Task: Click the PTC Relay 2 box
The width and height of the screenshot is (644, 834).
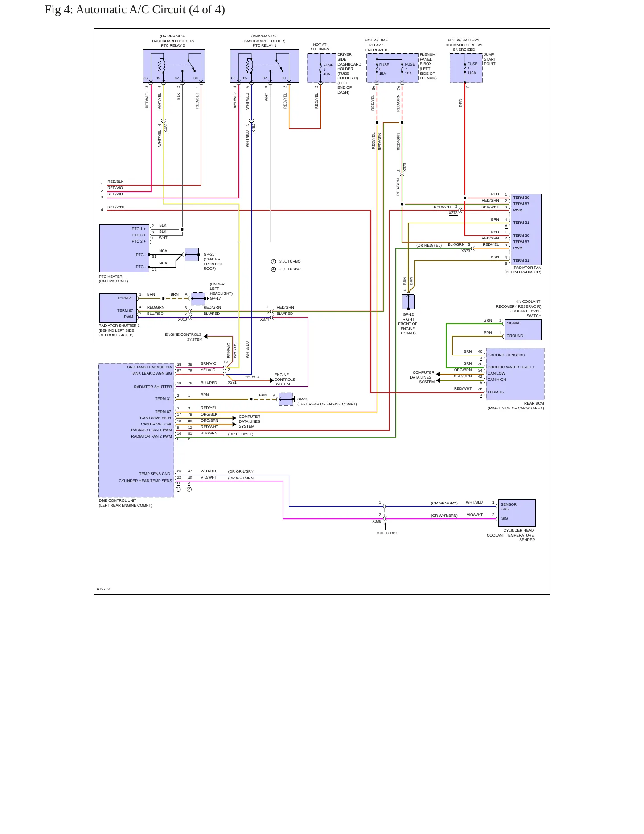Action: coord(173,66)
